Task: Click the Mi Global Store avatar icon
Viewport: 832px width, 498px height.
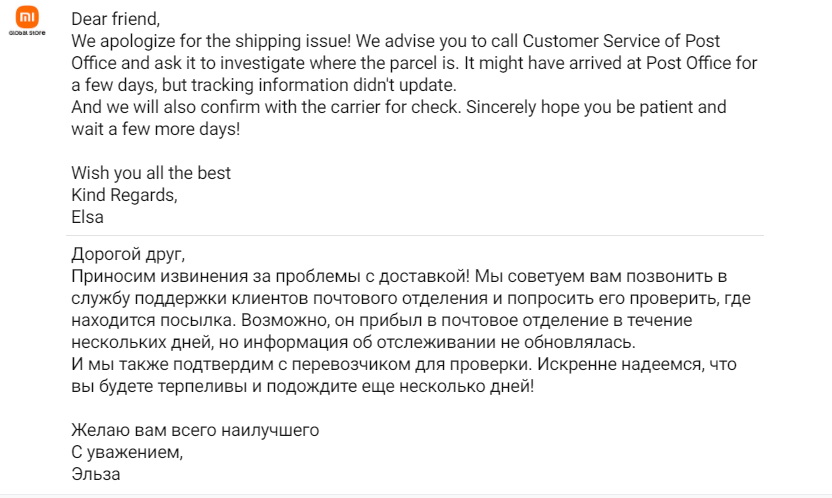Action: coord(27,17)
